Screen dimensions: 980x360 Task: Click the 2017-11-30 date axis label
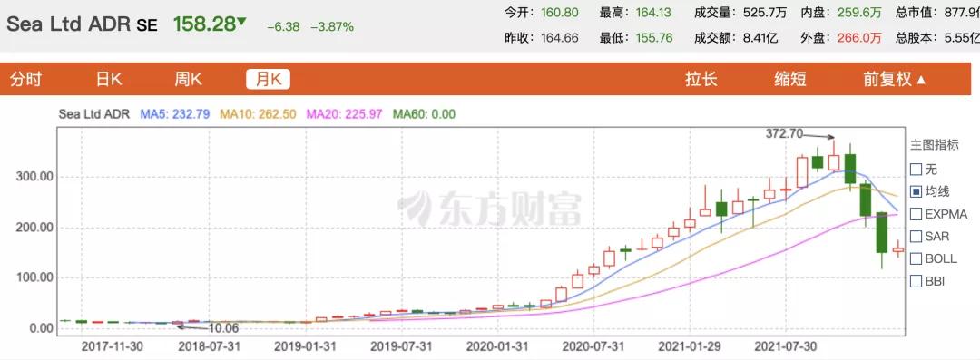[112, 346]
